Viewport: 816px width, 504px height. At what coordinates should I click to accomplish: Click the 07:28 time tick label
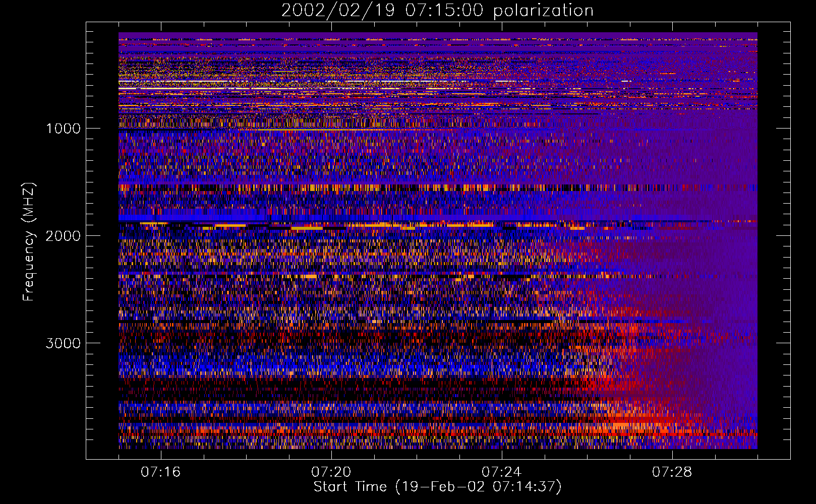(672, 472)
